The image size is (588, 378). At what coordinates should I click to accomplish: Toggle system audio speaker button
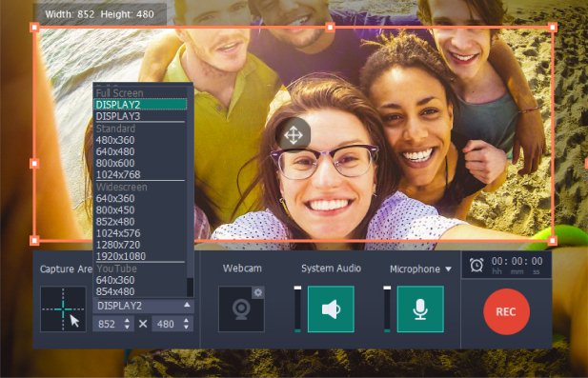coord(331,309)
